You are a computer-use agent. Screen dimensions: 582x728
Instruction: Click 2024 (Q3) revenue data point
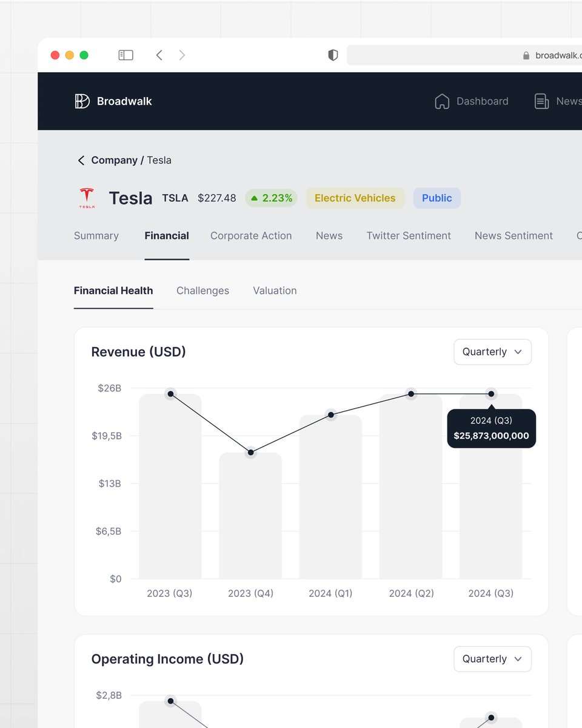[x=491, y=394]
